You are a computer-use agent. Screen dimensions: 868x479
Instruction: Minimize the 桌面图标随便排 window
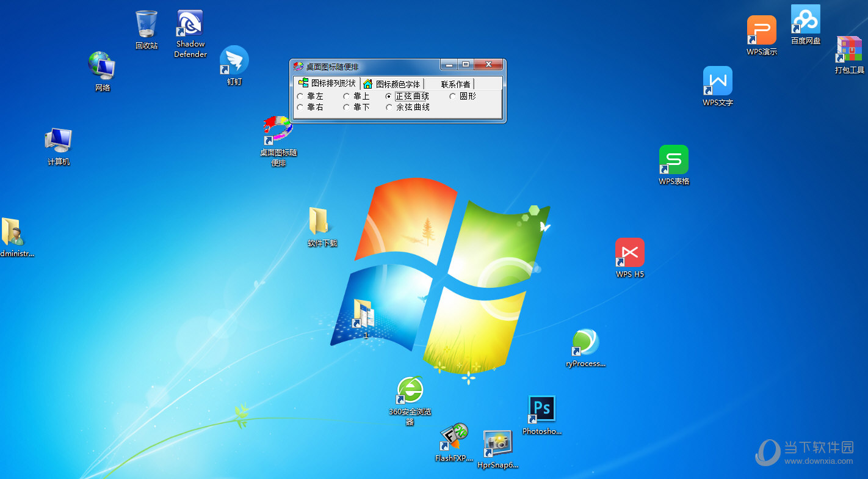point(449,65)
